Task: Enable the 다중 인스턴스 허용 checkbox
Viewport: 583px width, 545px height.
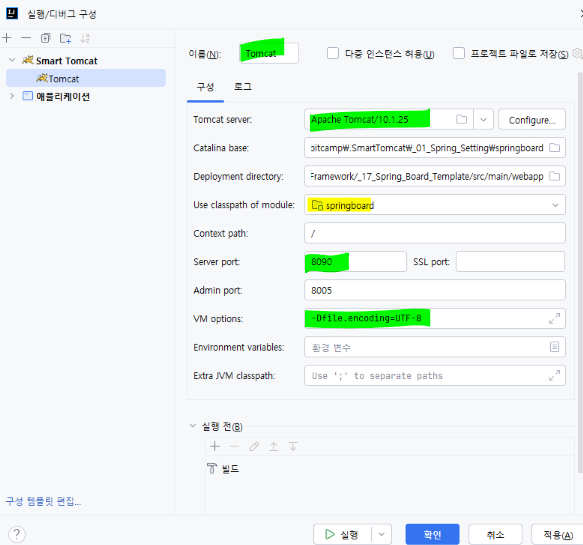Action: click(333, 53)
